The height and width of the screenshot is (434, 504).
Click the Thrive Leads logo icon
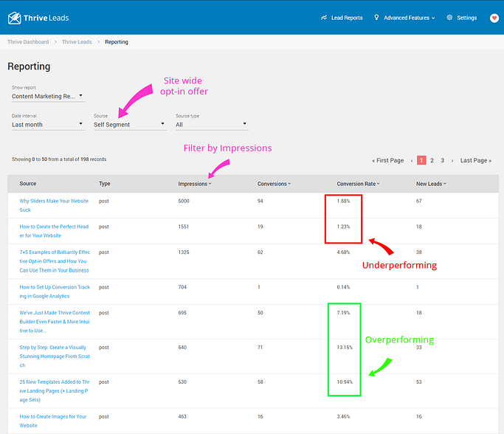15,18
